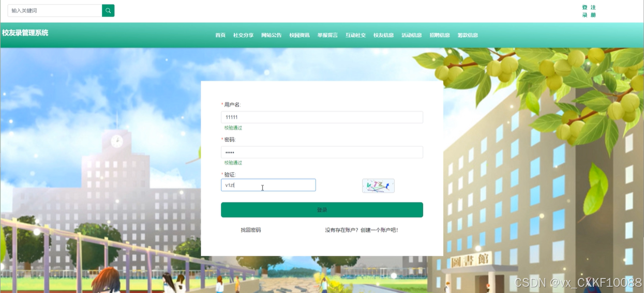Viewport: 644px width, 293px height.
Task: Open the 找回密码 link
Action: tap(251, 230)
